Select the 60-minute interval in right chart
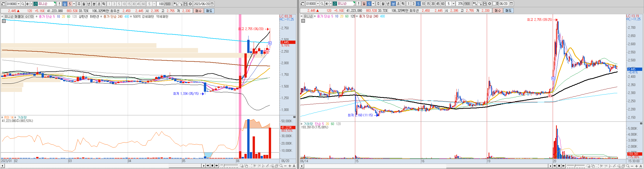Screen dimensions: 644x169 coord(443,4)
